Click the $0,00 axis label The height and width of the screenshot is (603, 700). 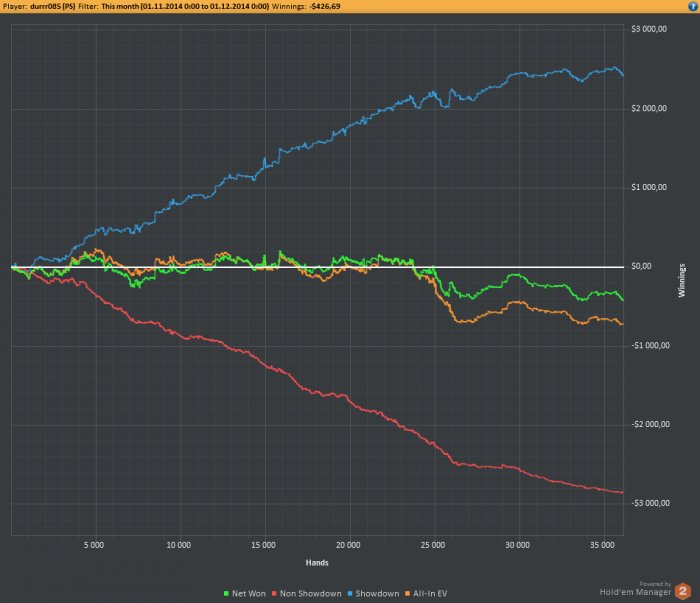pyautogui.click(x=642, y=266)
